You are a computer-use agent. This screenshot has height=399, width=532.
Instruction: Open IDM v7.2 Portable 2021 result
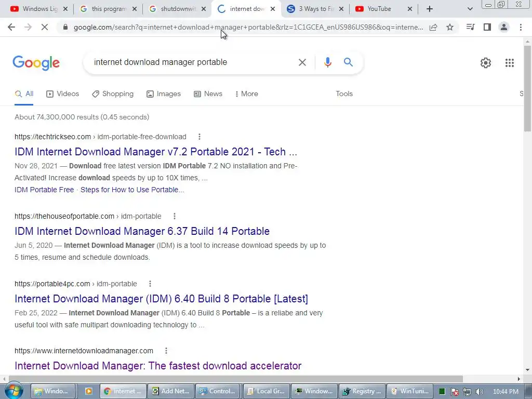click(156, 152)
